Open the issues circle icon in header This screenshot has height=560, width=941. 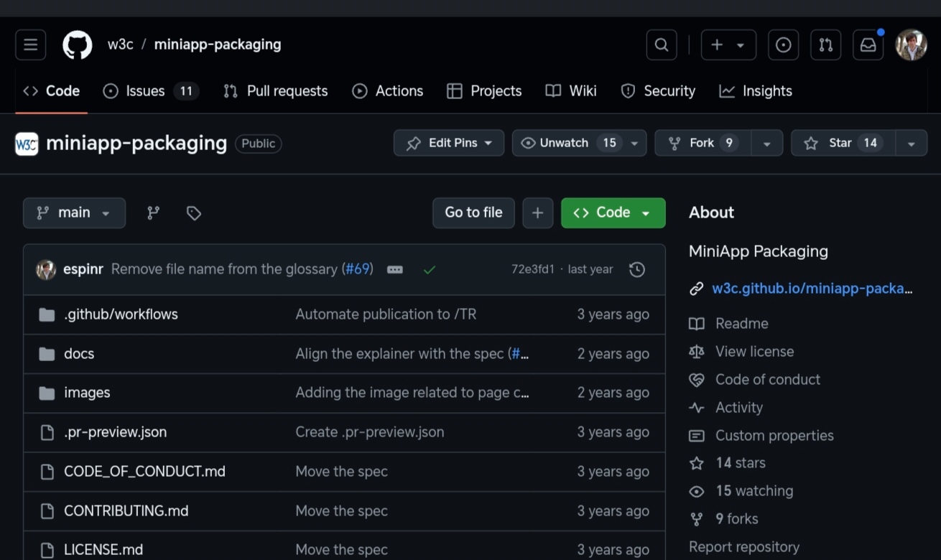click(784, 45)
